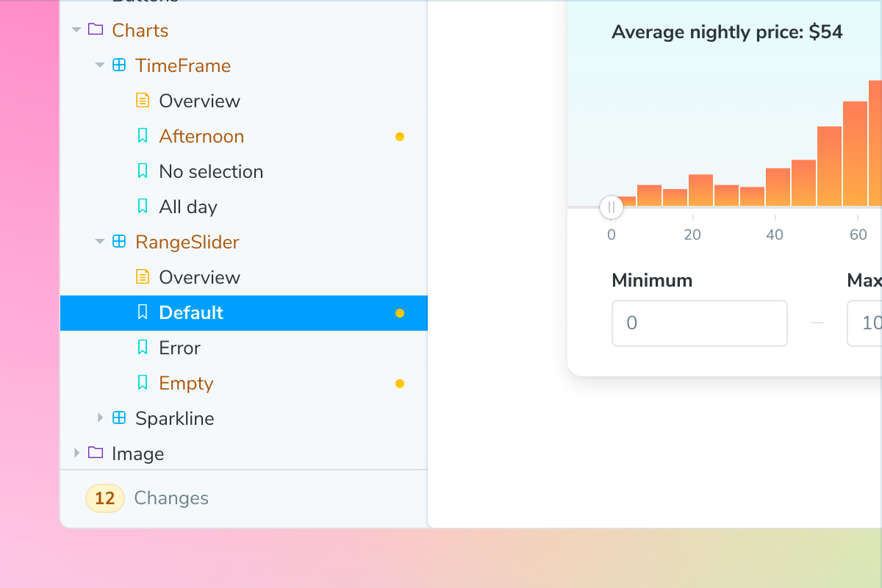882x588 pixels.
Task: Click the TimeFrame component grid icon
Action: (118, 65)
